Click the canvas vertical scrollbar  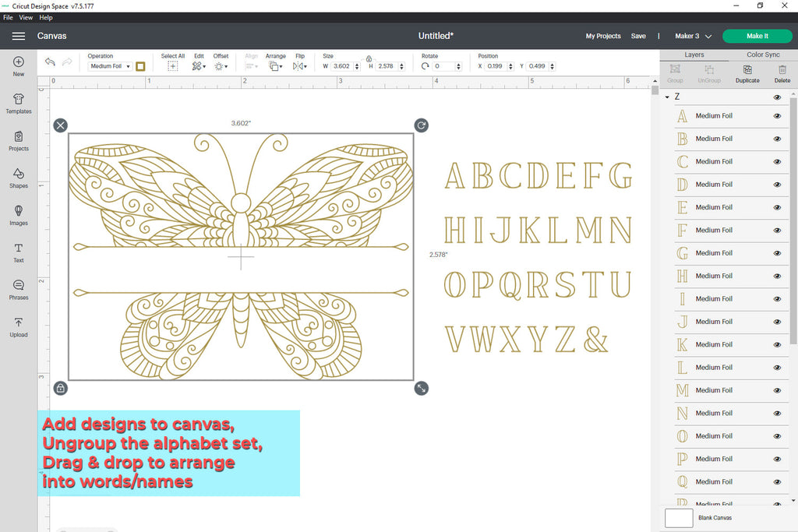pyautogui.click(x=655, y=90)
